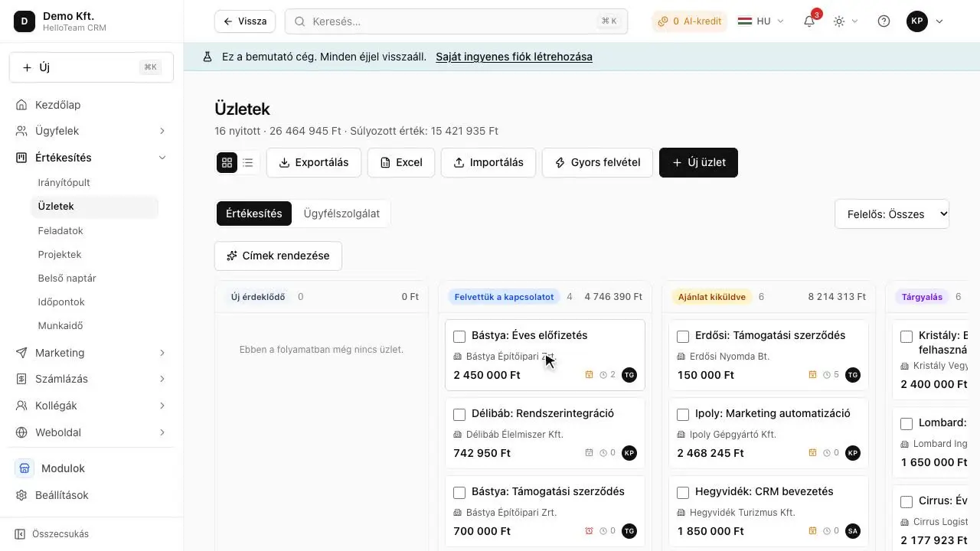Screen dimensions: 980x551
Task: Switch the theme with the sun icon
Action: tap(839, 21)
